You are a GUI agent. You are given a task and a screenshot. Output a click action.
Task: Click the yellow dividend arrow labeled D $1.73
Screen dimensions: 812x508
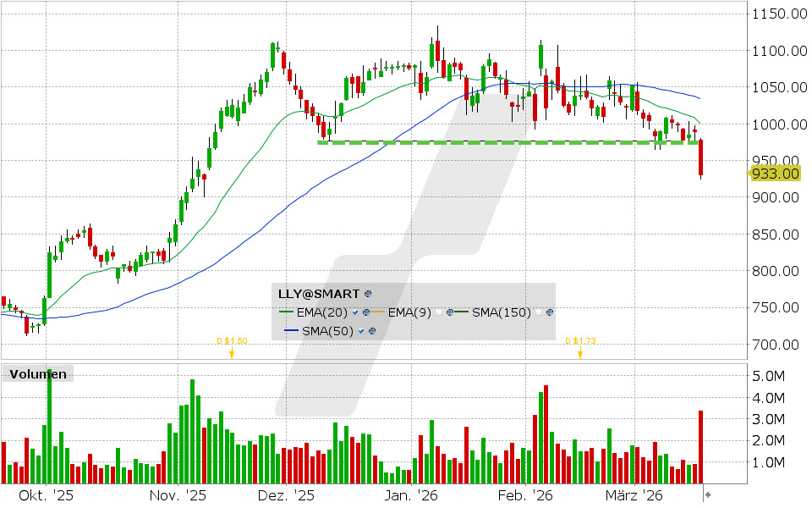pyautogui.click(x=579, y=353)
